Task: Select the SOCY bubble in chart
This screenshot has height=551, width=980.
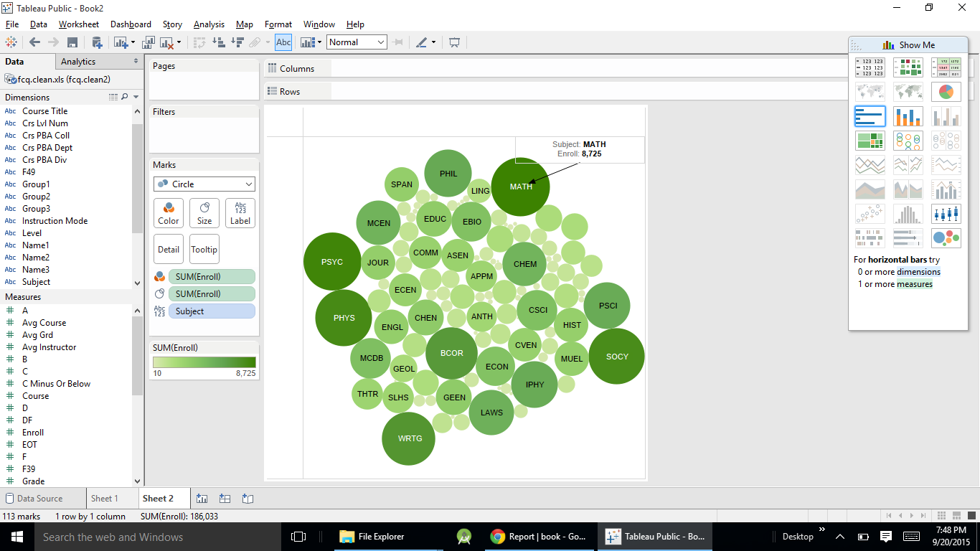Action: (617, 357)
